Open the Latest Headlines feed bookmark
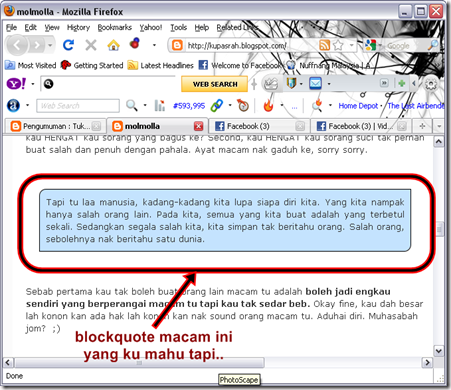Viewport: 451px width, 390px height. point(161,65)
